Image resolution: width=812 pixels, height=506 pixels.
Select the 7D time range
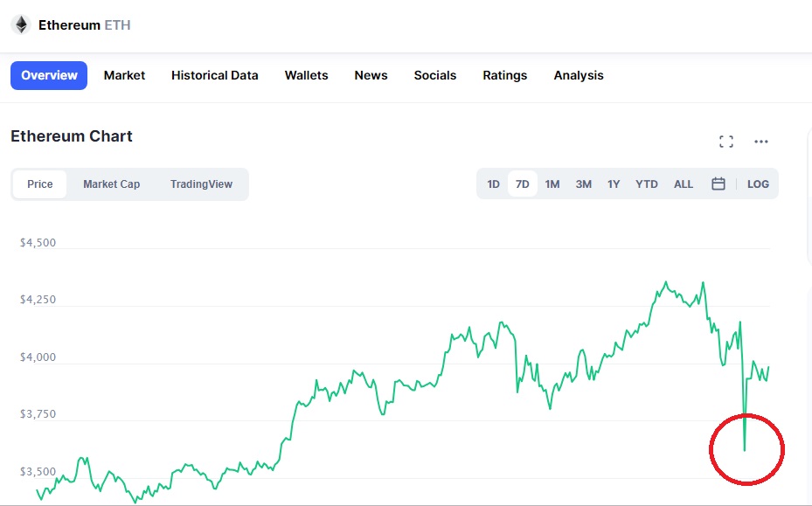pyautogui.click(x=522, y=184)
